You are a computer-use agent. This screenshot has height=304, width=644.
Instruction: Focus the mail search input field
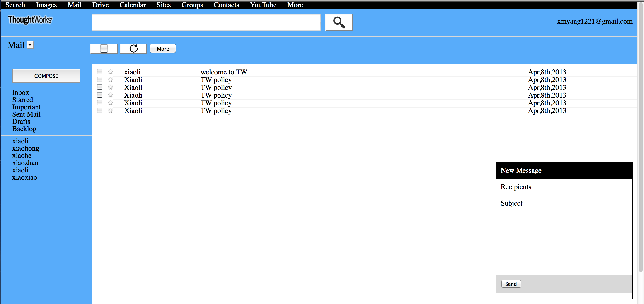pyautogui.click(x=206, y=22)
